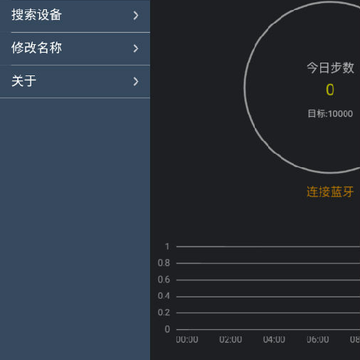Tap the 今日步数 label in the circle
This screenshot has width=360, height=360.
tap(330, 68)
